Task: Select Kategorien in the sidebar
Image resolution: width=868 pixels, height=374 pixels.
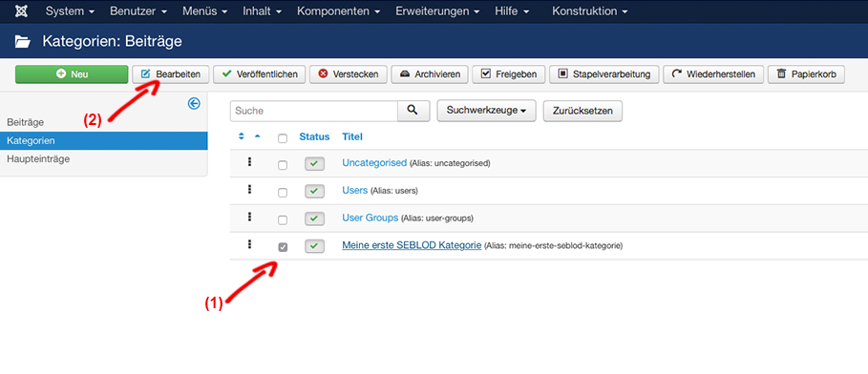Action: pyautogui.click(x=103, y=140)
